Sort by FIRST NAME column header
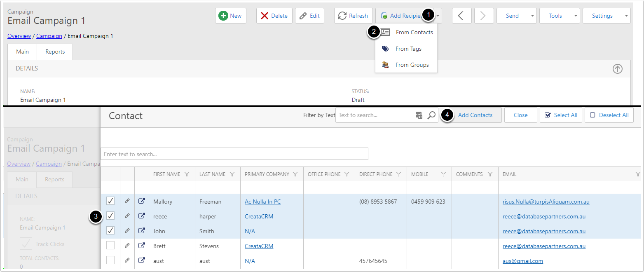This screenshot has width=644, height=272. click(x=167, y=174)
